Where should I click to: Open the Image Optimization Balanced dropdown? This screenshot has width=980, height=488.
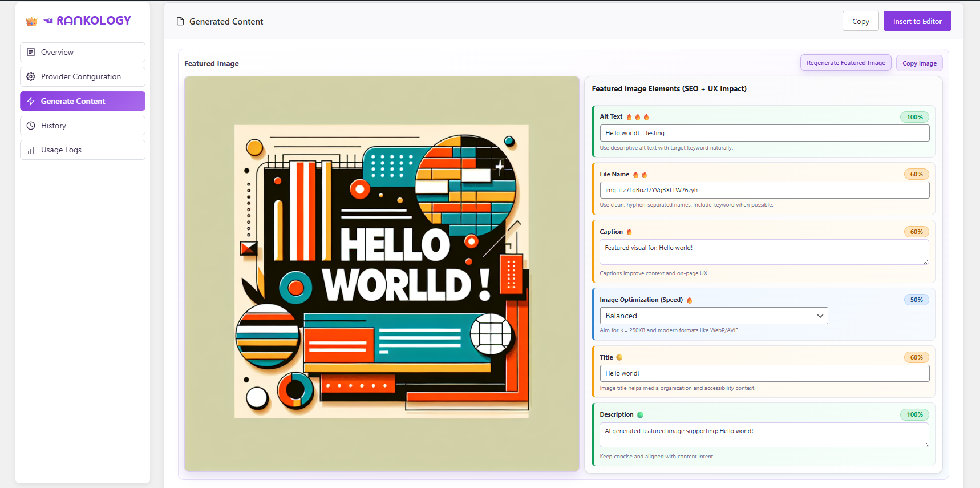(x=713, y=316)
